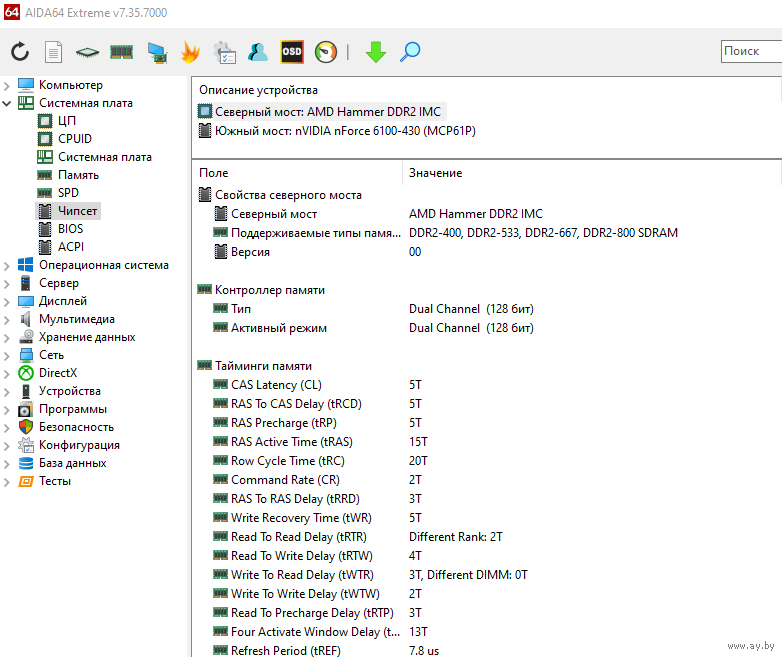Expand the Сеть tree node

coord(6,356)
